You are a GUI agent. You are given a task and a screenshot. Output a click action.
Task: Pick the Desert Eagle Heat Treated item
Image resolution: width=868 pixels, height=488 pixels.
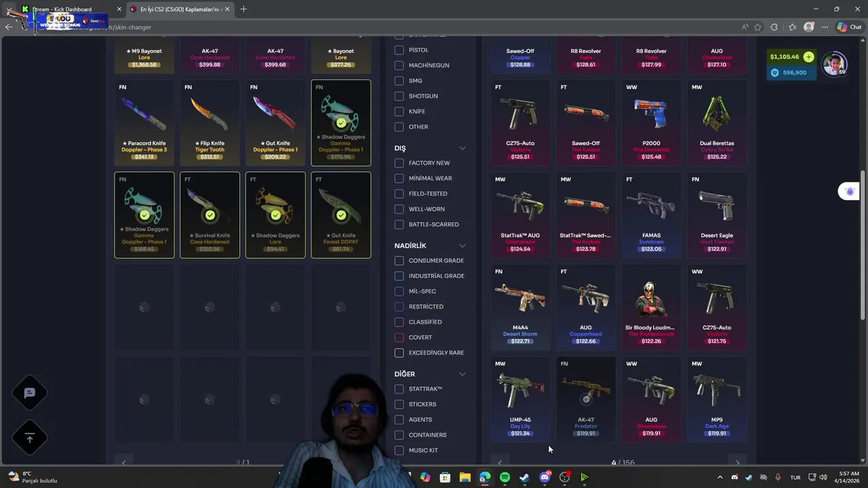tap(717, 215)
